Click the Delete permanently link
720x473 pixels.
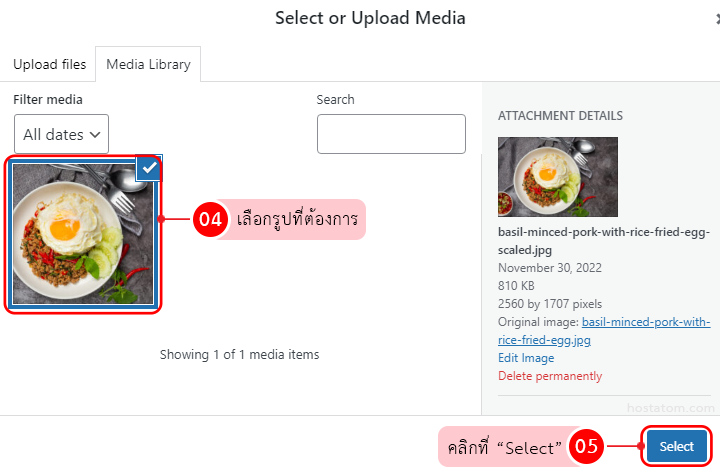pyautogui.click(x=550, y=376)
